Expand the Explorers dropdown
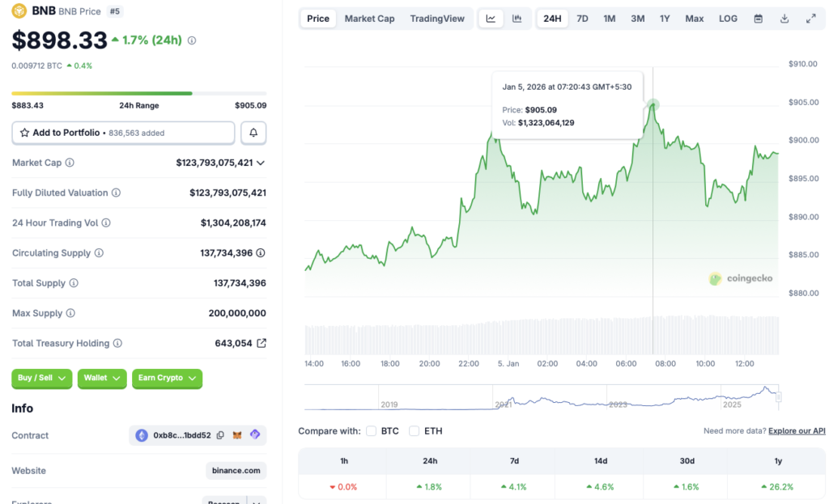829x504 pixels. point(255,501)
